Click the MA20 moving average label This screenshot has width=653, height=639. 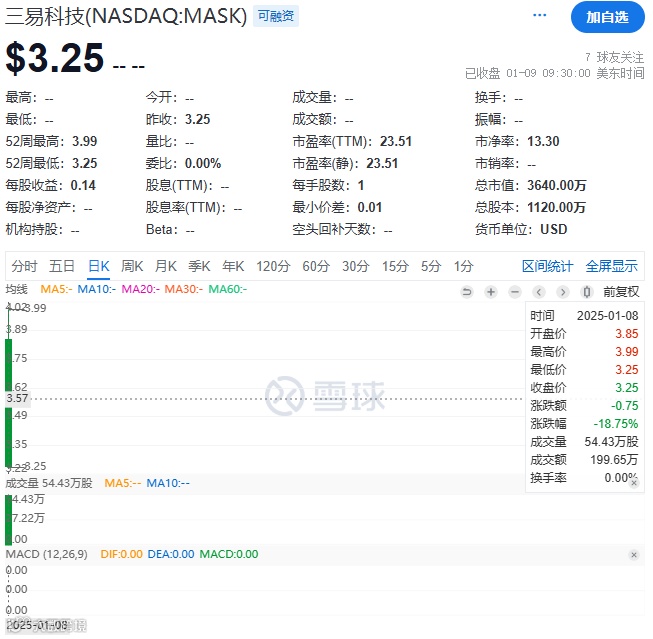(x=140, y=289)
